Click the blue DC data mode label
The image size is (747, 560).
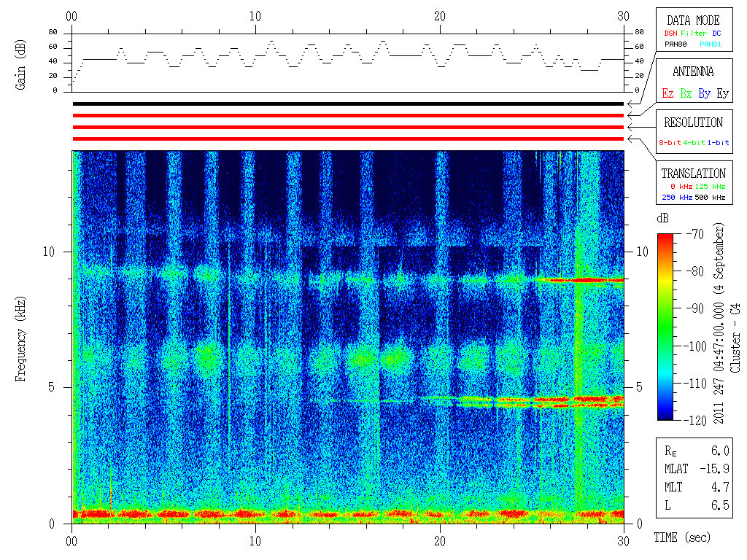pyautogui.click(x=716, y=34)
